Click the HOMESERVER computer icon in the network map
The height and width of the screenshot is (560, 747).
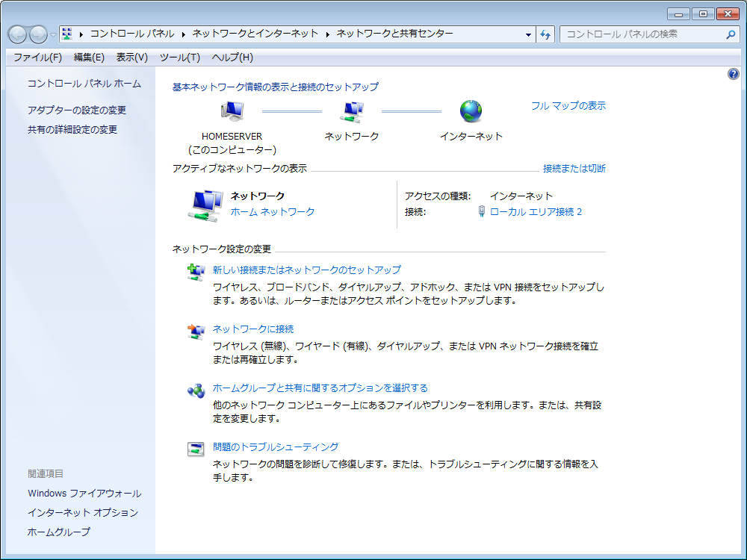(x=232, y=111)
